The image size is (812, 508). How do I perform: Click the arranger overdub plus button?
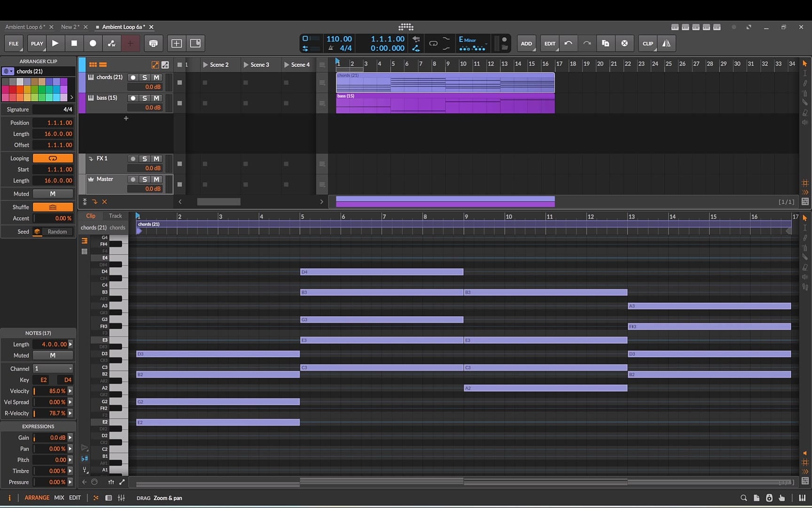[x=130, y=43]
